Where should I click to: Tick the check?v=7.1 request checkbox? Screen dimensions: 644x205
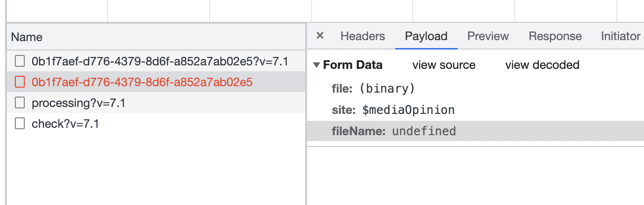click(20, 124)
